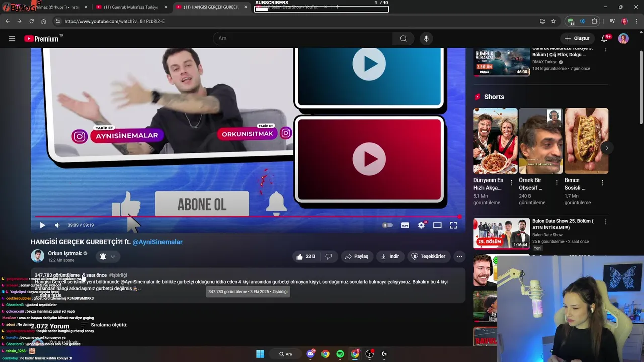644x362 pixels.
Task: Click the URL address bar
Action: point(297,21)
